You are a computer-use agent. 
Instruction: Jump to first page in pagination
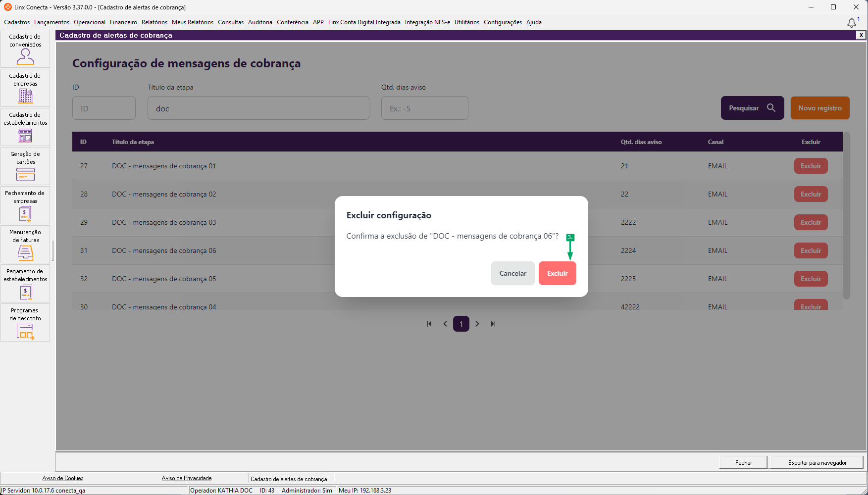tap(429, 324)
